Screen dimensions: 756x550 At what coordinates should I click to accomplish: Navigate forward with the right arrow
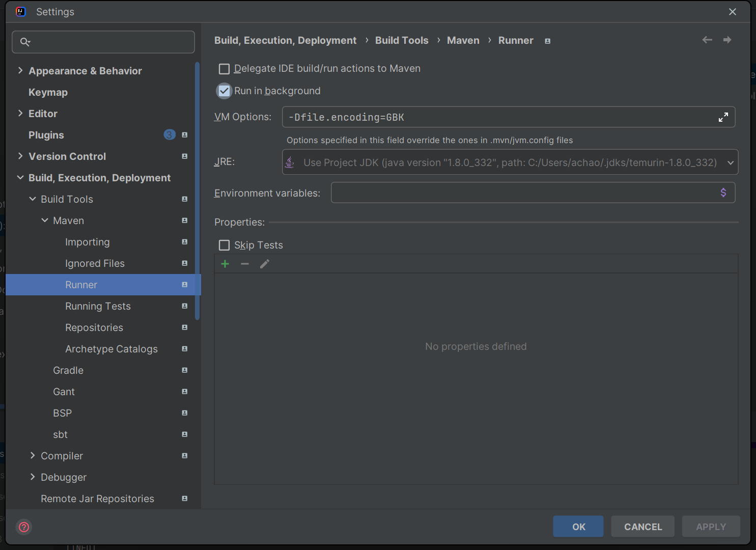pos(727,40)
